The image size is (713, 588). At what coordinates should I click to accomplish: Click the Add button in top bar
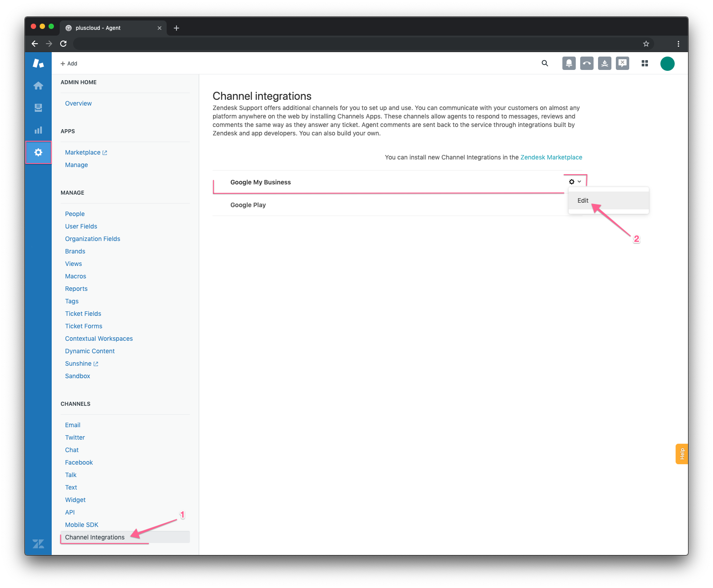(x=69, y=64)
